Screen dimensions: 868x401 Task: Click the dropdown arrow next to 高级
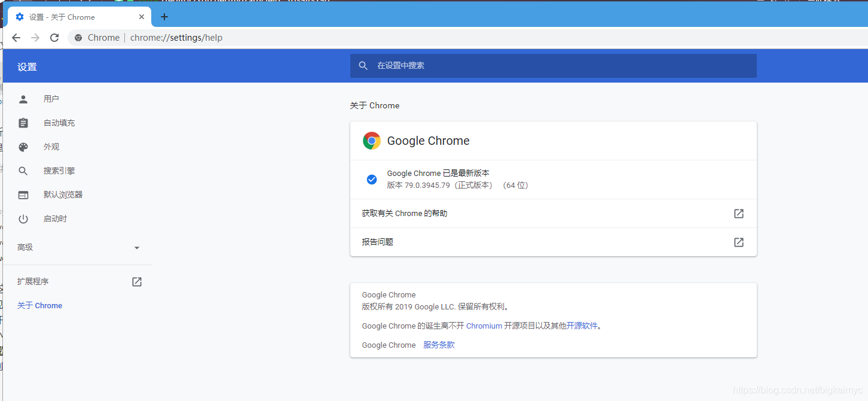point(137,248)
